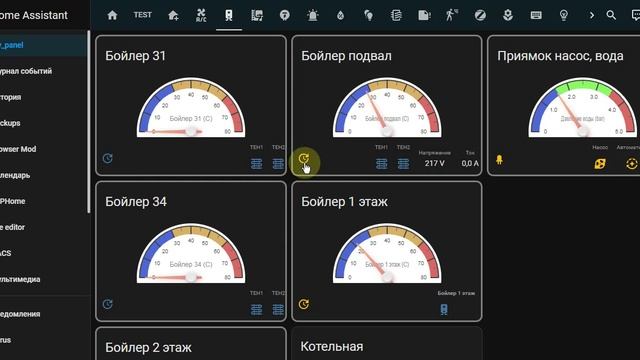
Task: Toggle the Насос pump icon
Action: (x=600, y=164)
